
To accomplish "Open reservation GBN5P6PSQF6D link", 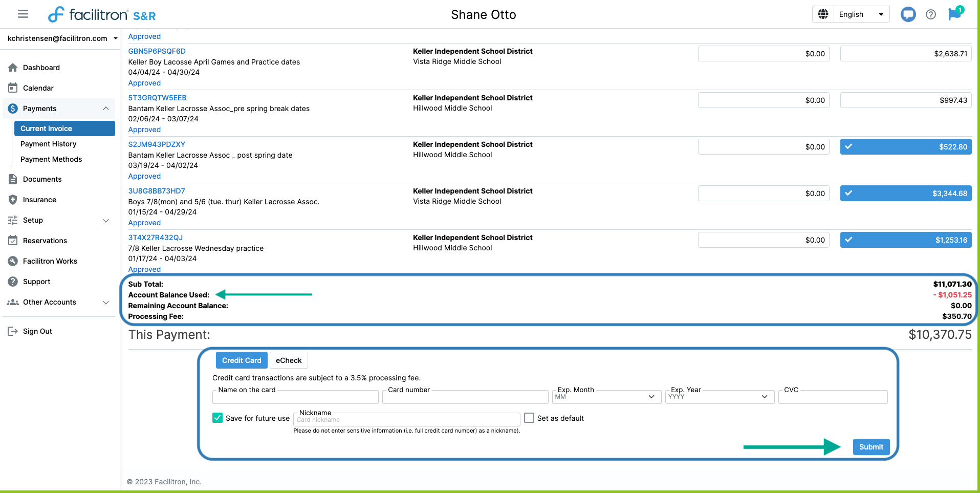I will [157, 51].
